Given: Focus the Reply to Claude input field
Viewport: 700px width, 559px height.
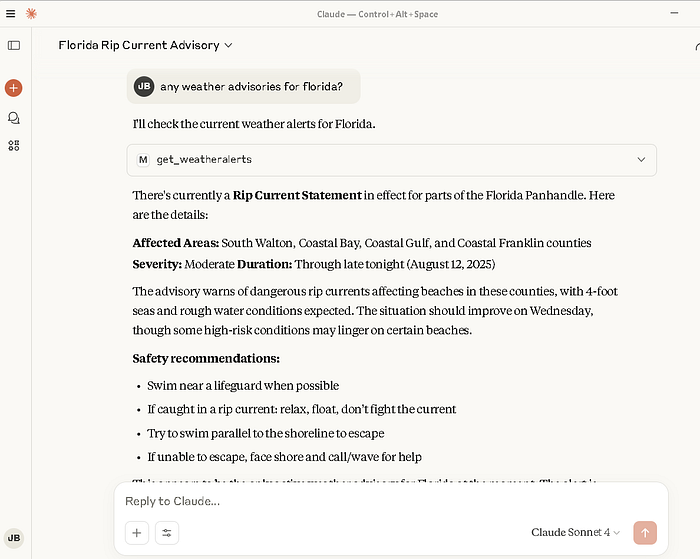Looking at the screenshot, I should click(380, 501).
